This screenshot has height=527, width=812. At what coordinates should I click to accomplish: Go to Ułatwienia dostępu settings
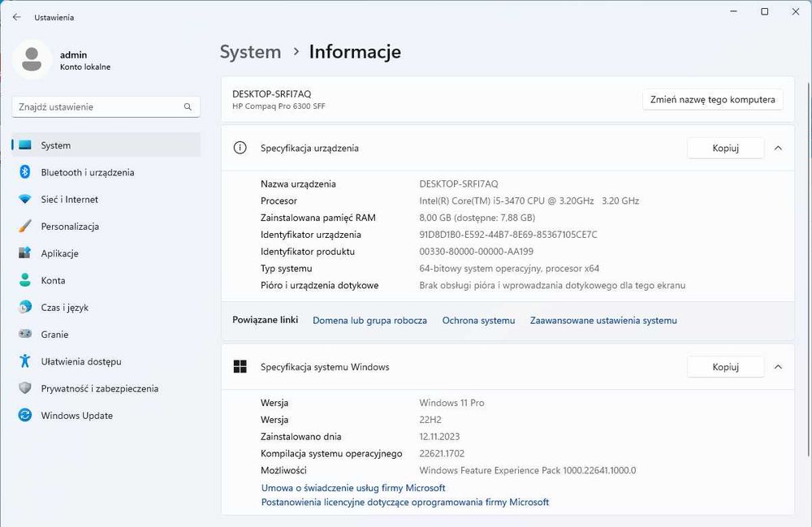pyautogui.click(x=106, y=361)
